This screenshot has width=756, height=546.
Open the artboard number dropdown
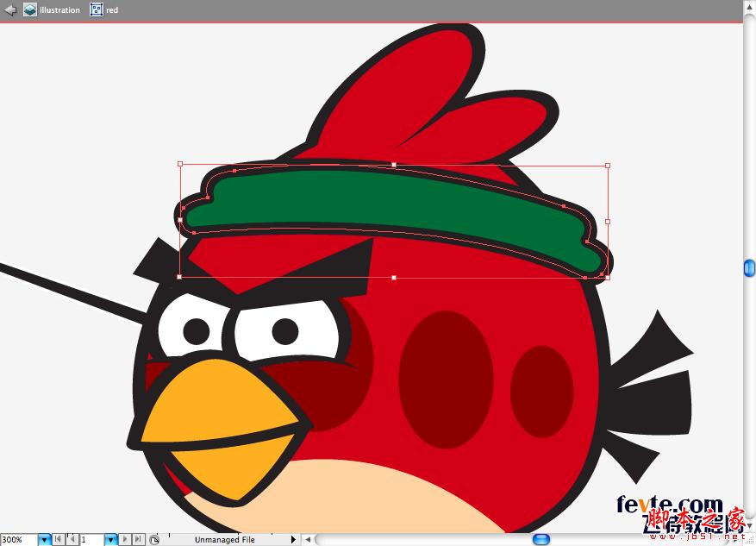click(111, 539)
